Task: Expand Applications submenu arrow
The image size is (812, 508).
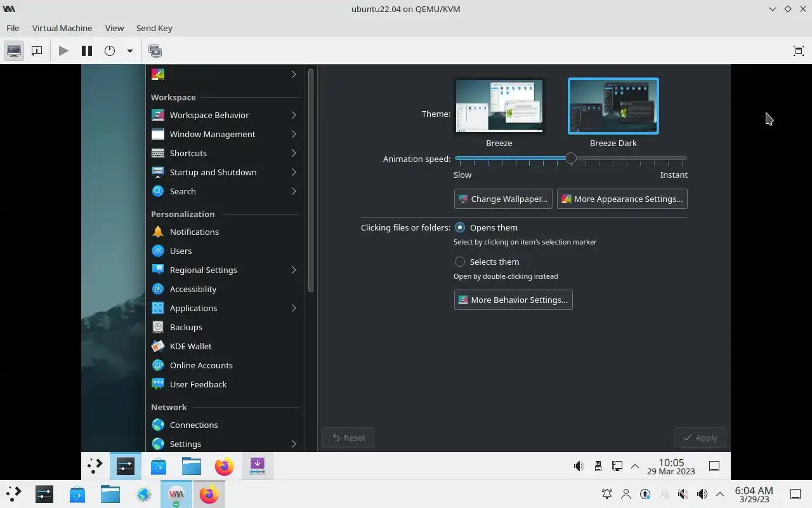Action: 294,308
